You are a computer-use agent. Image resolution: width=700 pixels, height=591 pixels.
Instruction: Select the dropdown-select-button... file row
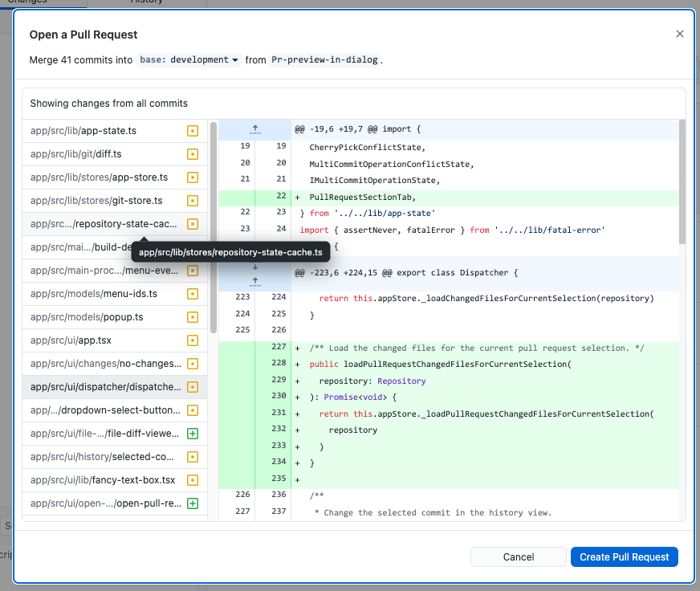[x=115, y=410]
